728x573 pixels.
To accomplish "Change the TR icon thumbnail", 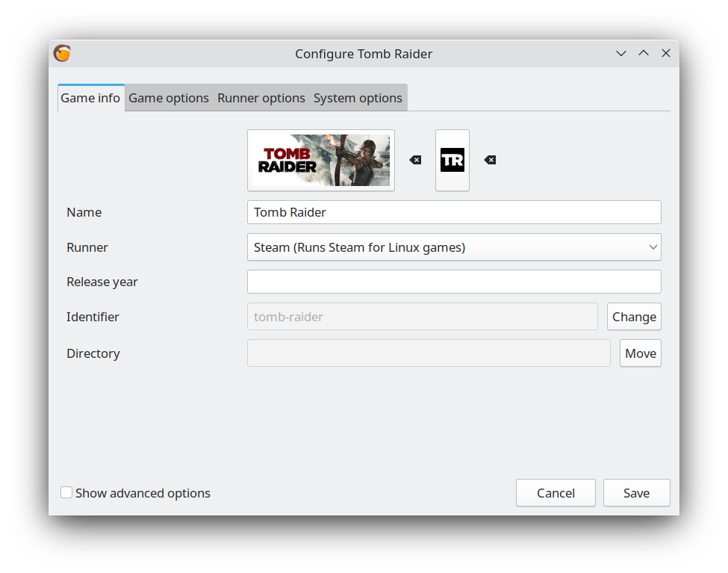I will (x=452, y=161).
